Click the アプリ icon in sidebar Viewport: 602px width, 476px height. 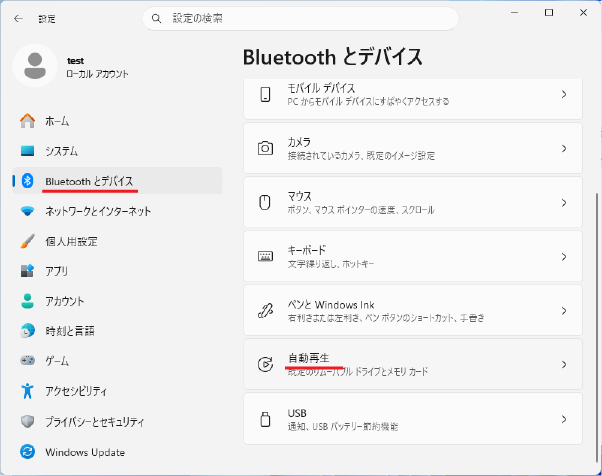click(27, 271)
